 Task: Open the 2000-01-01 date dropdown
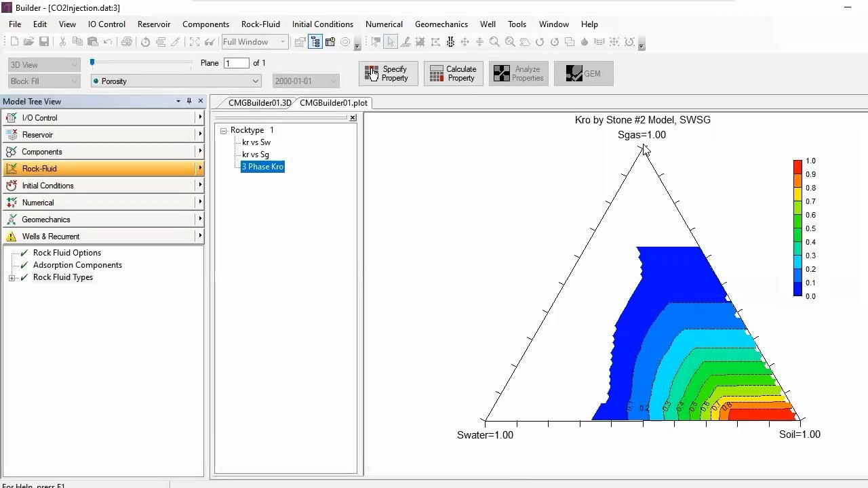306,81
